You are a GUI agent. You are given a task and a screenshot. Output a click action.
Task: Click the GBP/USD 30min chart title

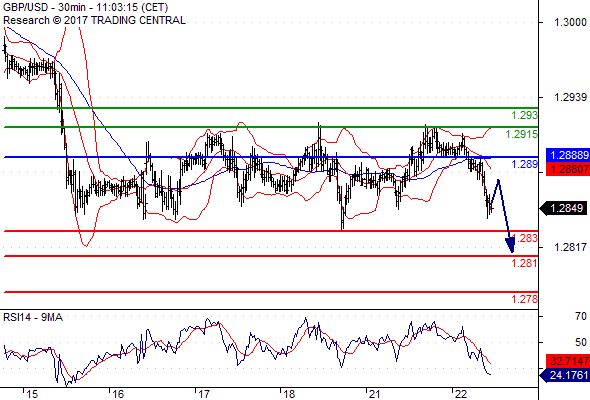click(x=85, y=7)
